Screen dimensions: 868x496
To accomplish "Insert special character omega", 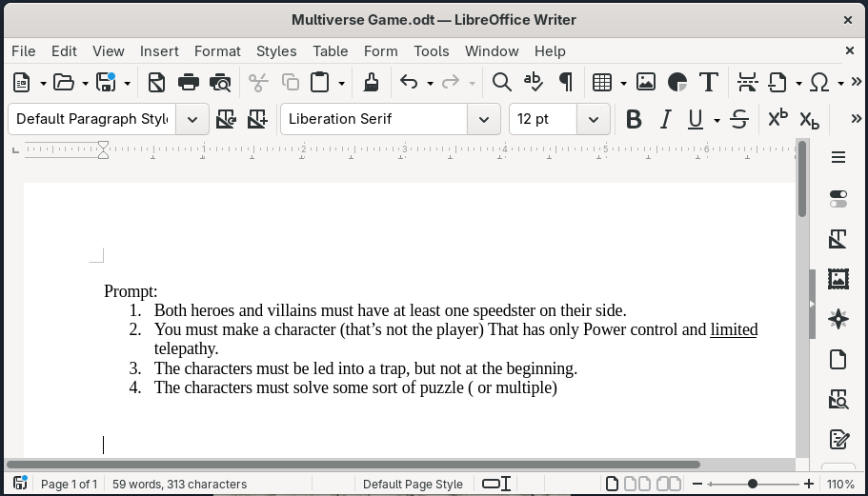I will (819, 83).
